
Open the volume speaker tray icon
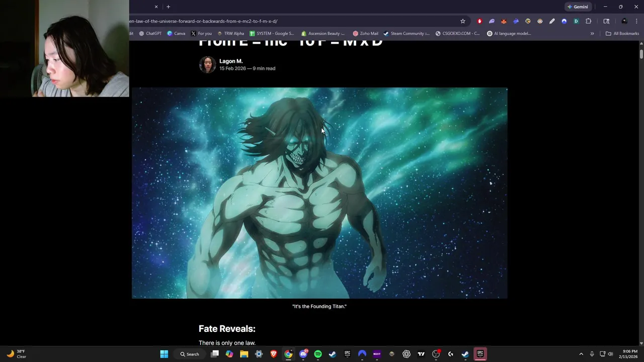[x=610, y=354]
